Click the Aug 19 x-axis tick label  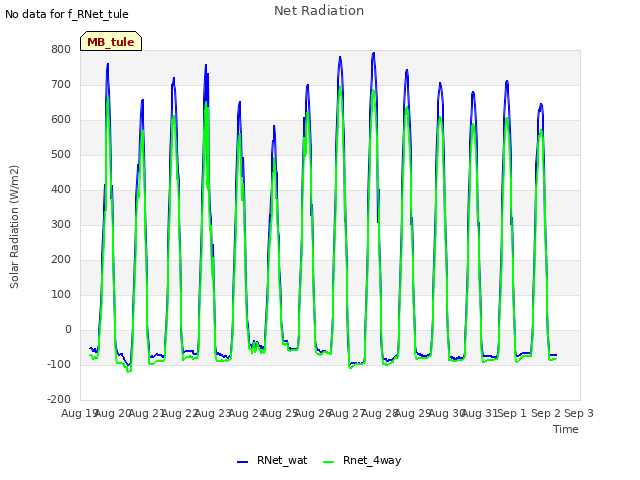[78, 413]
